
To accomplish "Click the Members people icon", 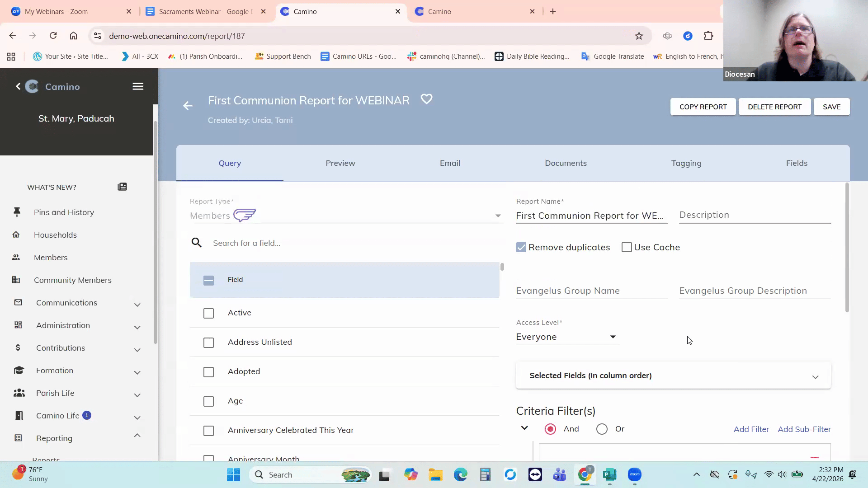I will (x=16, y=257).
